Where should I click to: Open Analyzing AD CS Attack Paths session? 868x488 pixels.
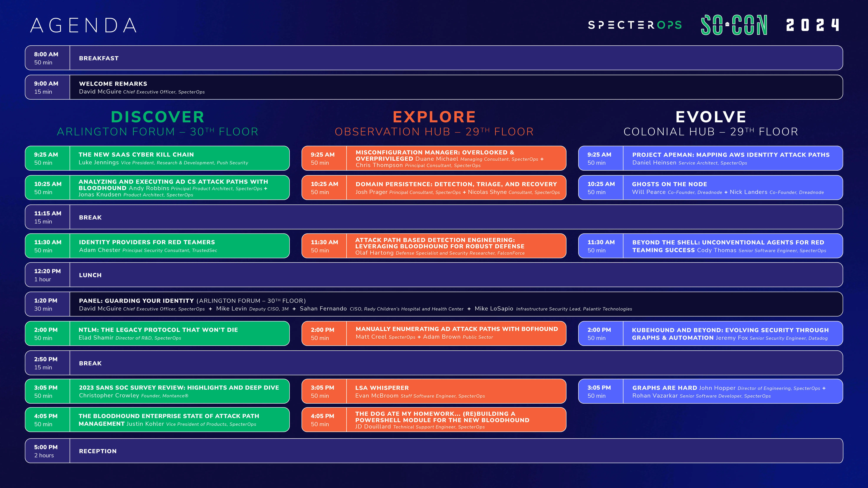157,188
